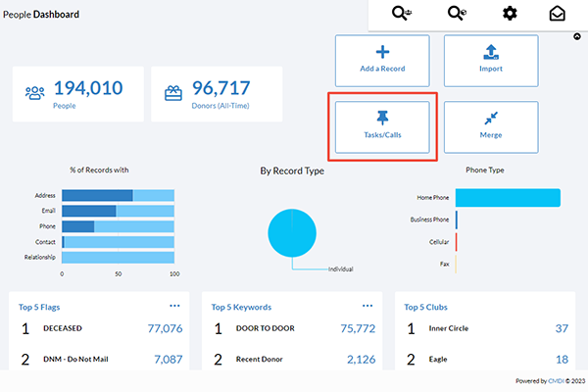Screen dimensions: 588x392
Task: Click the Recent Donor keyword
Action: pos(259,360)
